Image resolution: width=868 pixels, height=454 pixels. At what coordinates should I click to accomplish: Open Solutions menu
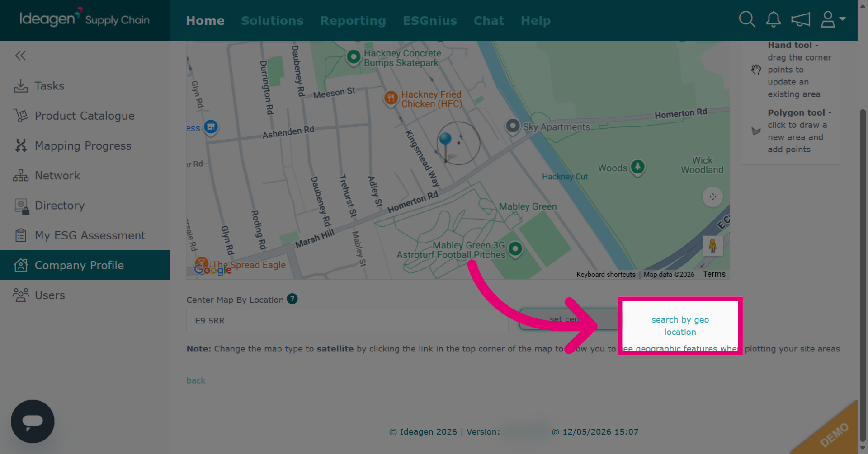tap(272, 21)
